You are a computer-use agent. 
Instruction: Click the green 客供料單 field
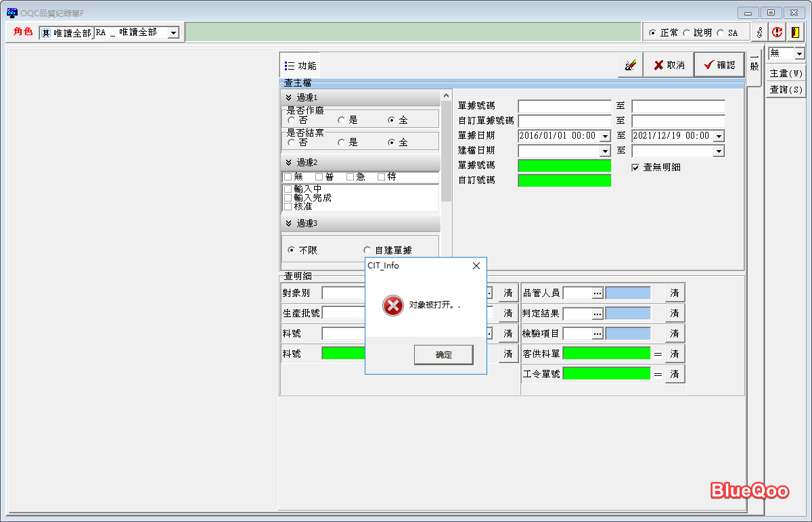coord(606,354)
